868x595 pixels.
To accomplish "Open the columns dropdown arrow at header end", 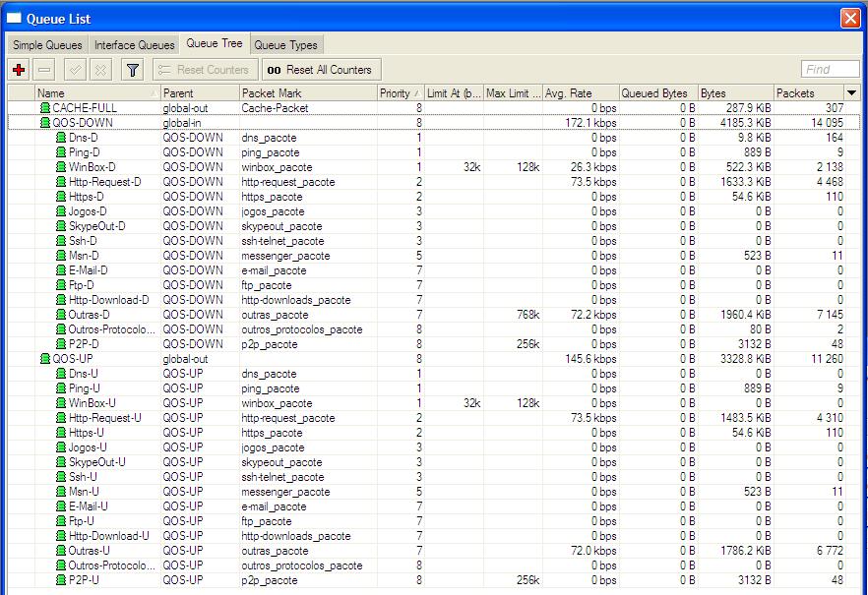I will click(x=852, y=92).
